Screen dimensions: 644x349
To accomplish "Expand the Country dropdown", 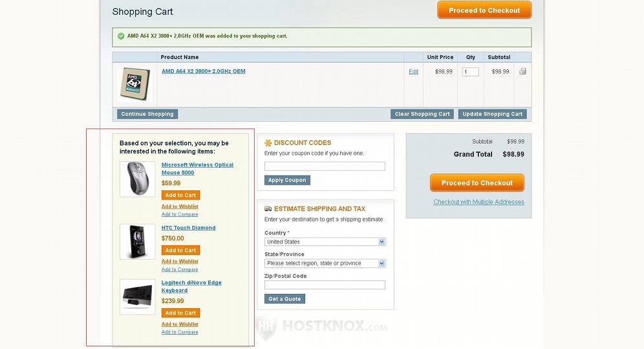I will tap(325, 242).
